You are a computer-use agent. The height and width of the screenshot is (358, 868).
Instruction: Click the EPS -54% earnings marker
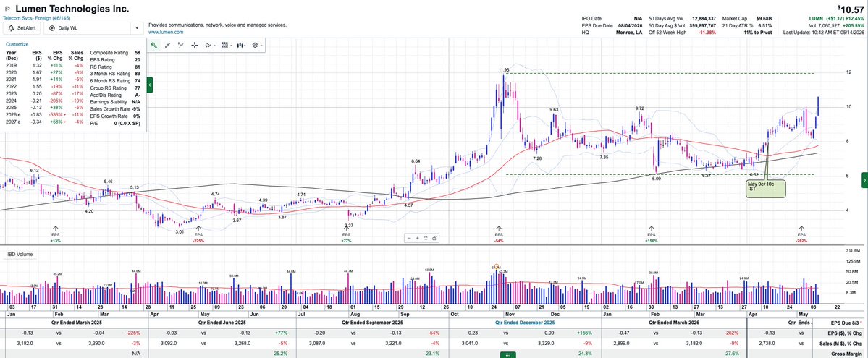click(x=499, y=233)
